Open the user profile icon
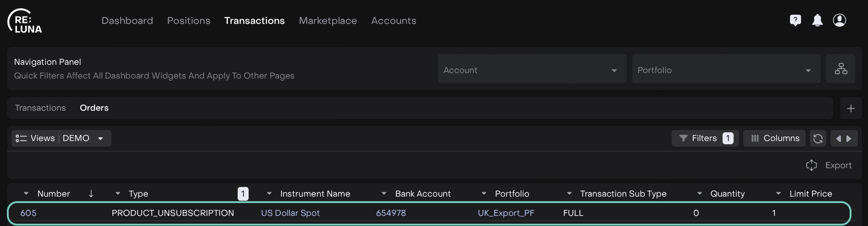The width and height of the screenshot is (868, 226). [839, 20]
